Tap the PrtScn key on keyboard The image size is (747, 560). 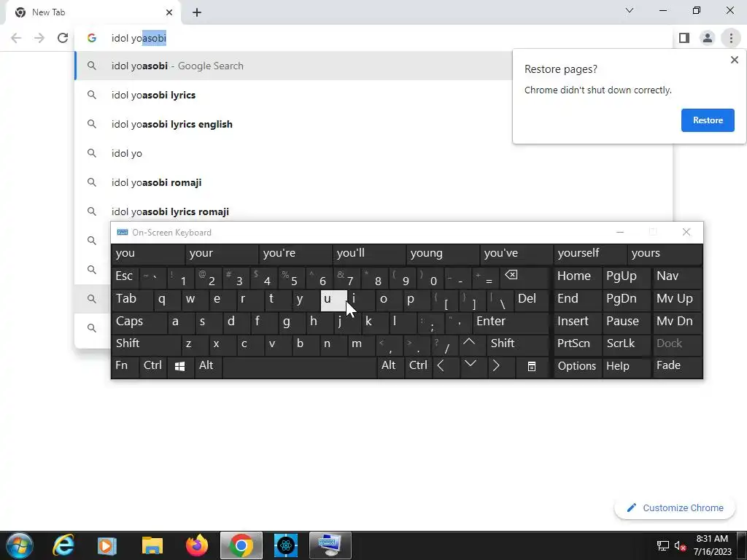(577, 344)
